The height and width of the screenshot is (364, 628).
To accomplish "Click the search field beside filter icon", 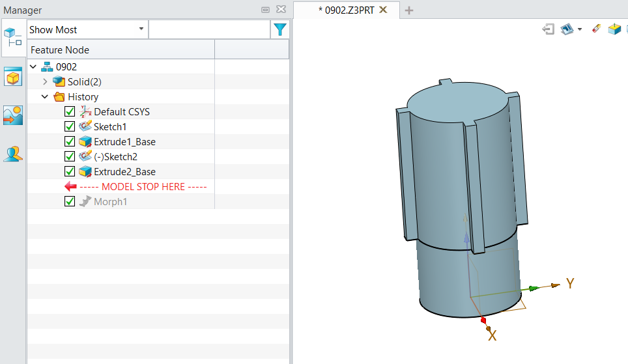I will [208, 30].
